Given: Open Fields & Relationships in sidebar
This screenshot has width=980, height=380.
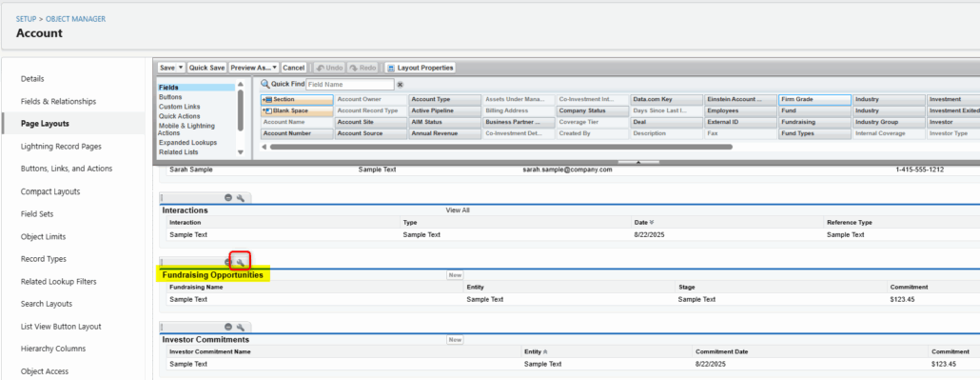Looking at the screenshot, I should point(59,101).
